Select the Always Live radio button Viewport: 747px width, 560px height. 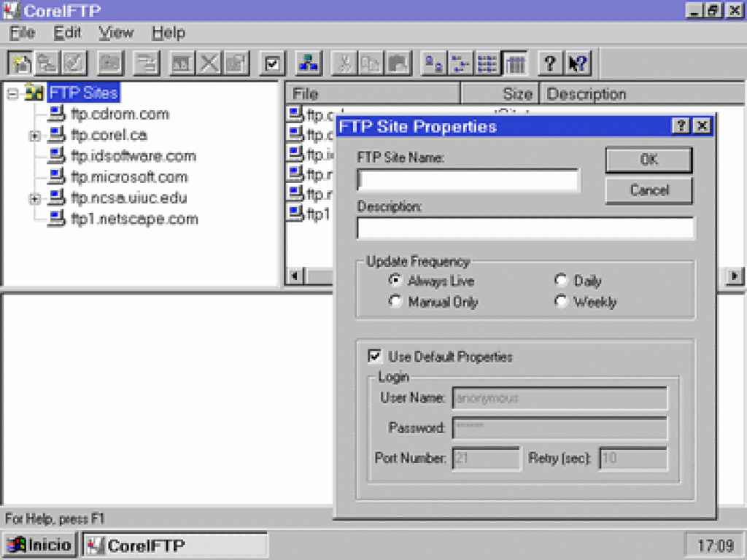click(395, 281)
